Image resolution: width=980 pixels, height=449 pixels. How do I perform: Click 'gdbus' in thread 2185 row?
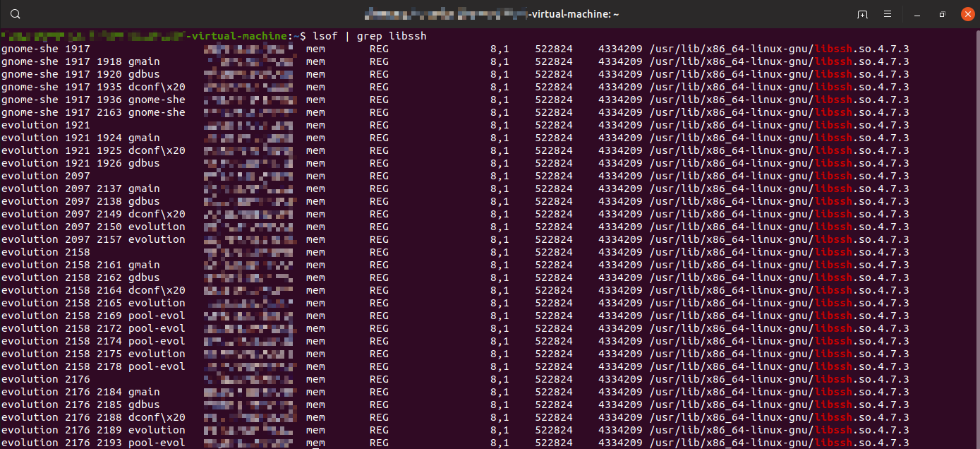[144, 405]
